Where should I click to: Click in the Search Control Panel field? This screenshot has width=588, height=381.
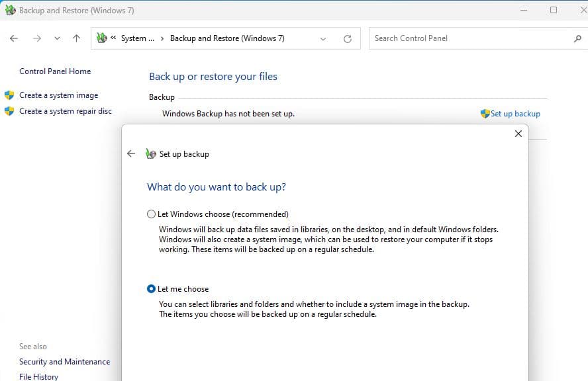[470, 38]
